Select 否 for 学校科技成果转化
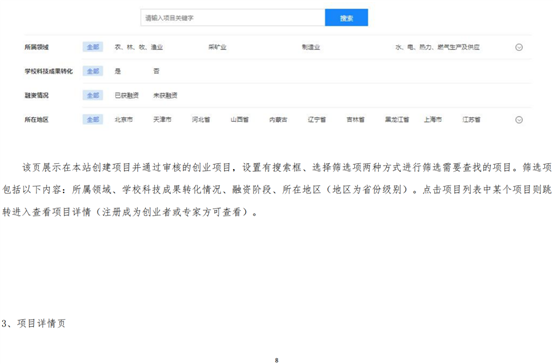The width and height of the screenshot is (553, 364). coord(156,71)
